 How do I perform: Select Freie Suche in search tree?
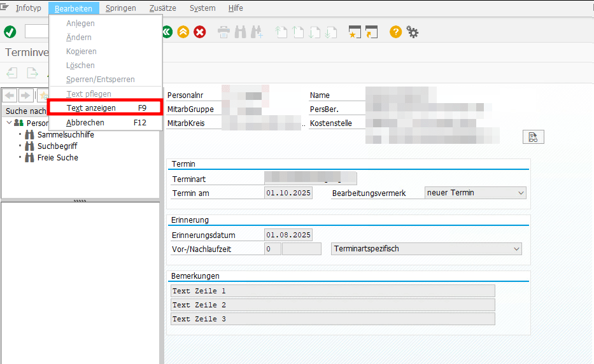coord(57,158)
